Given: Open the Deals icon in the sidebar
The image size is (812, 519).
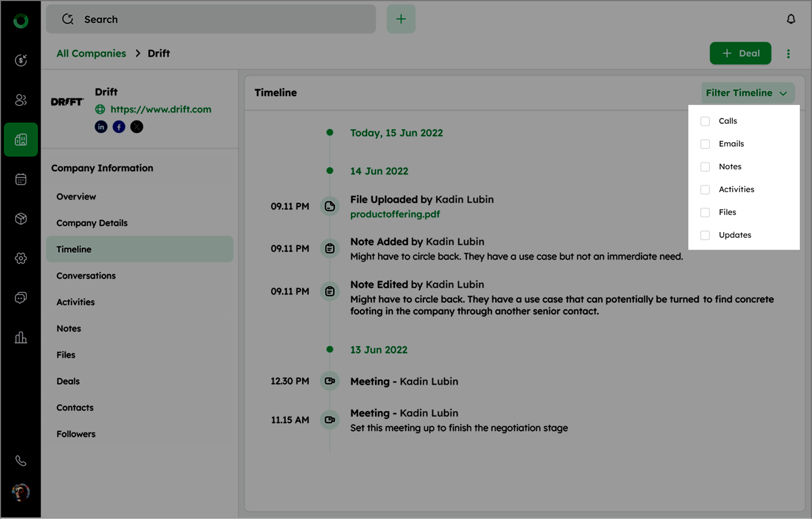Looking at the screenshot, I should (21, 60).
